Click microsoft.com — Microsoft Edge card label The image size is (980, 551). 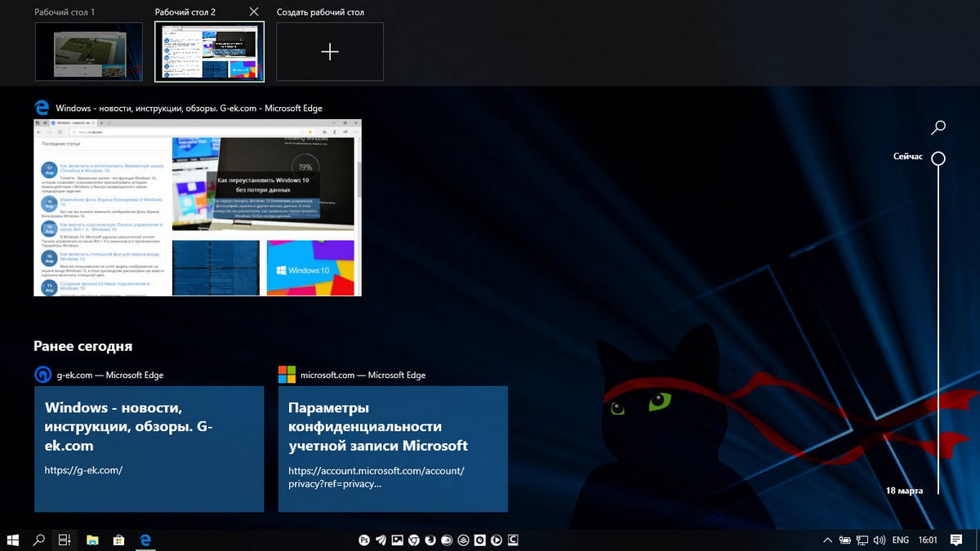363,375
